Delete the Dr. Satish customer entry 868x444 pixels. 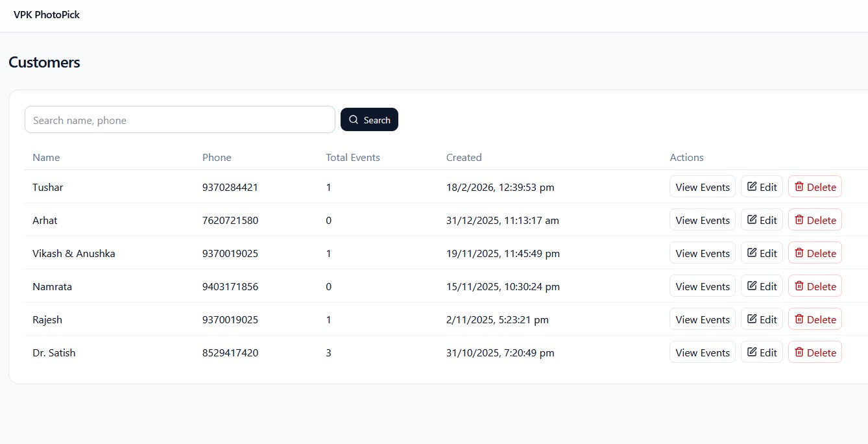point(815,352)
